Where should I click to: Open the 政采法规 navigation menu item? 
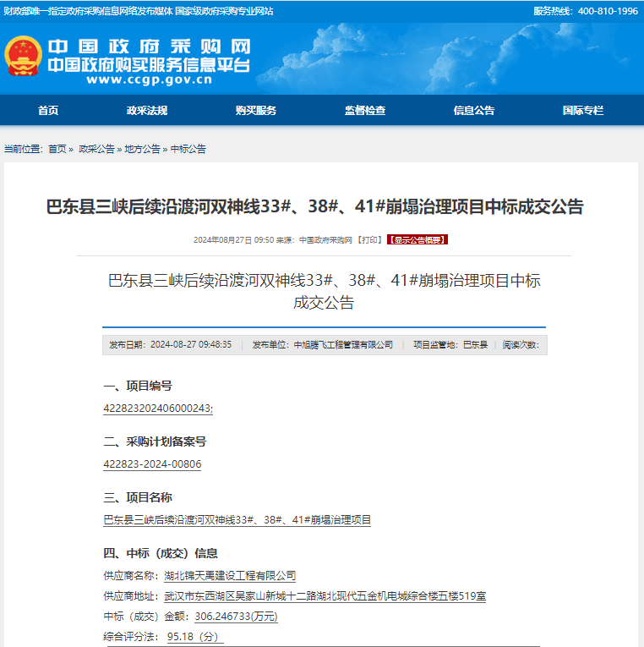[x=147, y=111]
